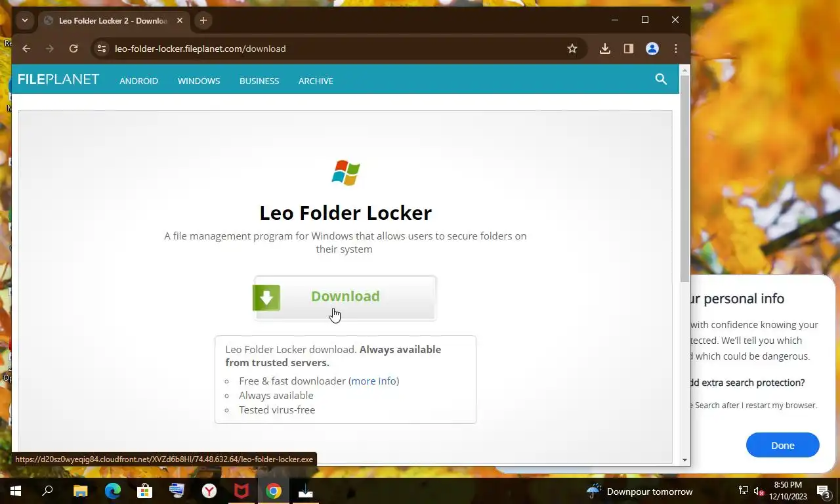Viewport: 840px width, 504px height.
Task: Open Chrome downloads icon in toolbar
Action: tap(605, 49)
